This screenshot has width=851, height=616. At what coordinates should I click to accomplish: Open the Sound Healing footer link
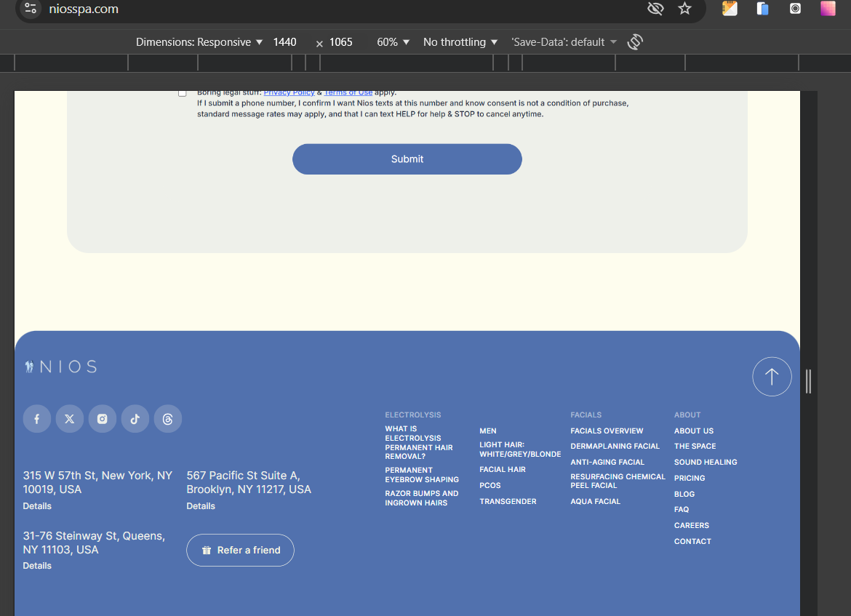point(706,463)
